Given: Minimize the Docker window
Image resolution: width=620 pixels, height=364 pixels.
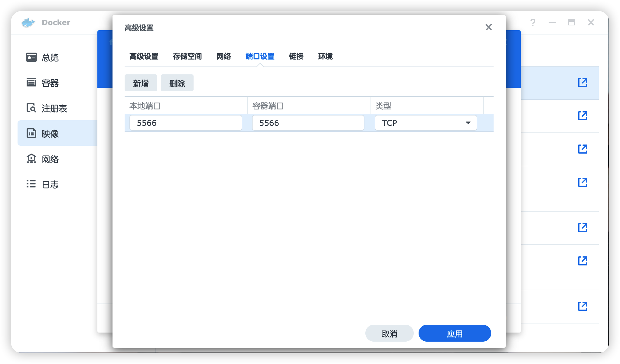Looking at the screenshot, I should click(552, 23).
